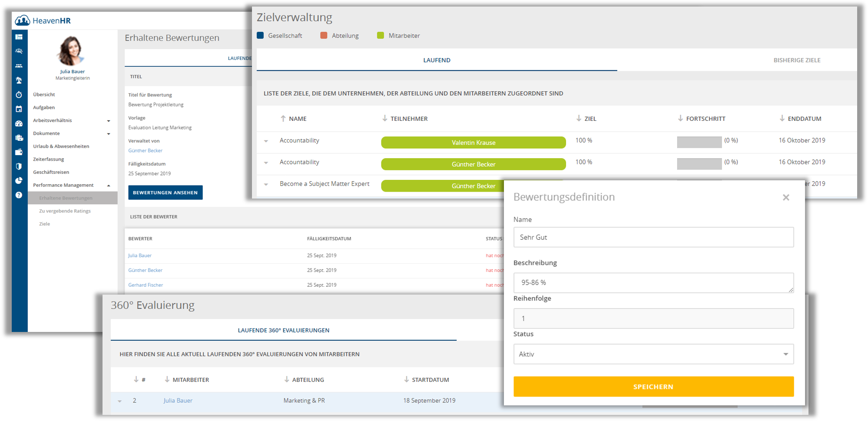The width and height of the screenshot is (868, 421).
Task: Click the Marketing & PR department cell
Action: tap(304, 401)
